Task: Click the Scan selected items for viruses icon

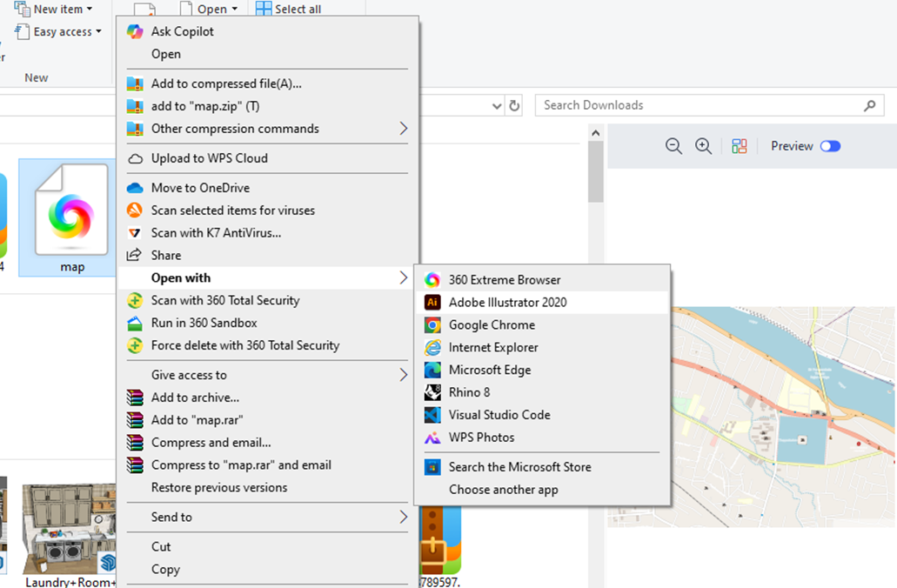Action: pos(135,210)
